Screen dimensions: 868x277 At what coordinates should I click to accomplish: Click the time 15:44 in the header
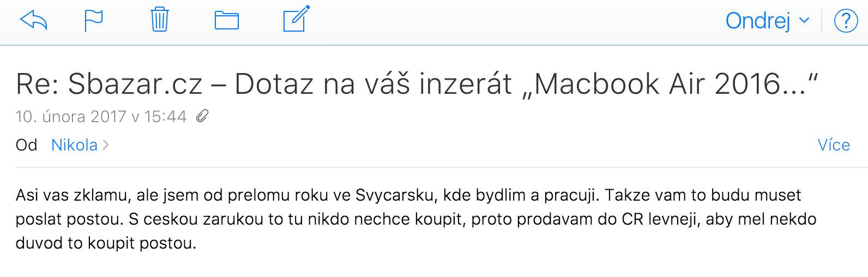tap(165, 117)
